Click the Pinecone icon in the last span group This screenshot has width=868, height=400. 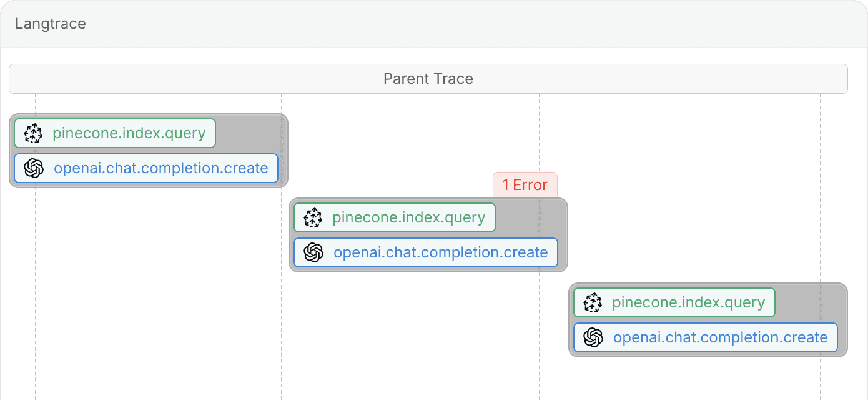(593, 302)
